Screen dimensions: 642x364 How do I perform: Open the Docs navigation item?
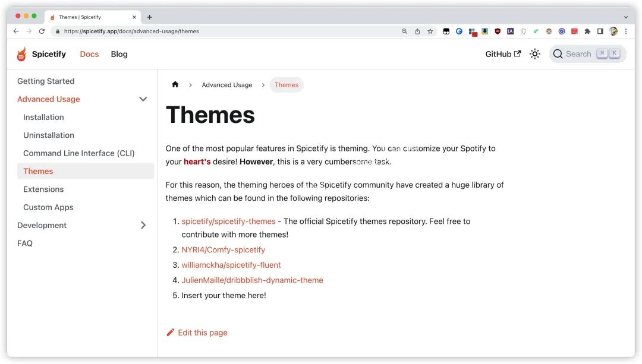pyautogui.click(x=89, y=54)
